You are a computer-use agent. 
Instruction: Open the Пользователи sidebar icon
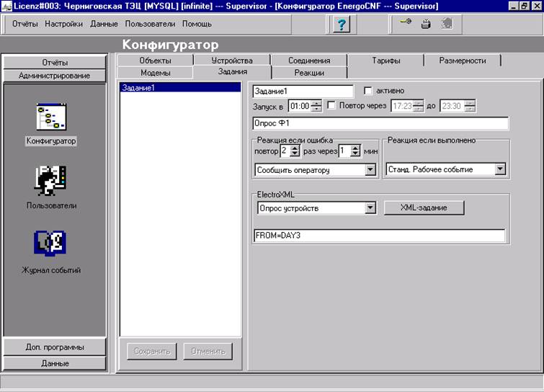coord(50,180)
